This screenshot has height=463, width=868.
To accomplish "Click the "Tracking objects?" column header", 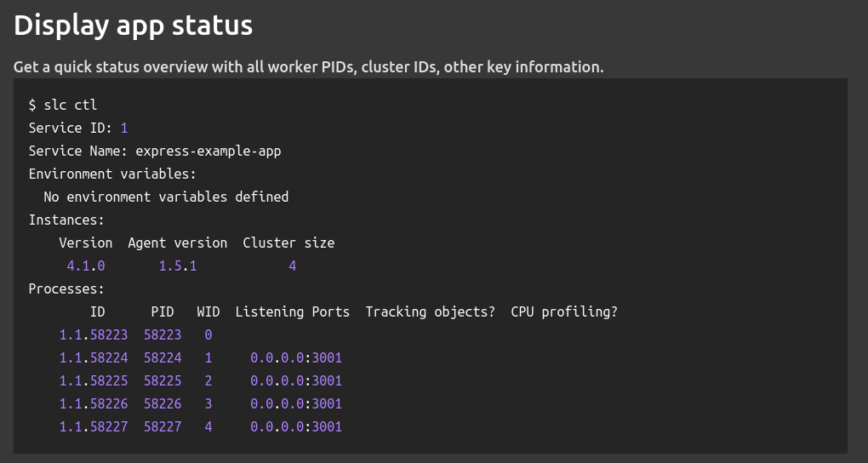I will coord(430,312).
